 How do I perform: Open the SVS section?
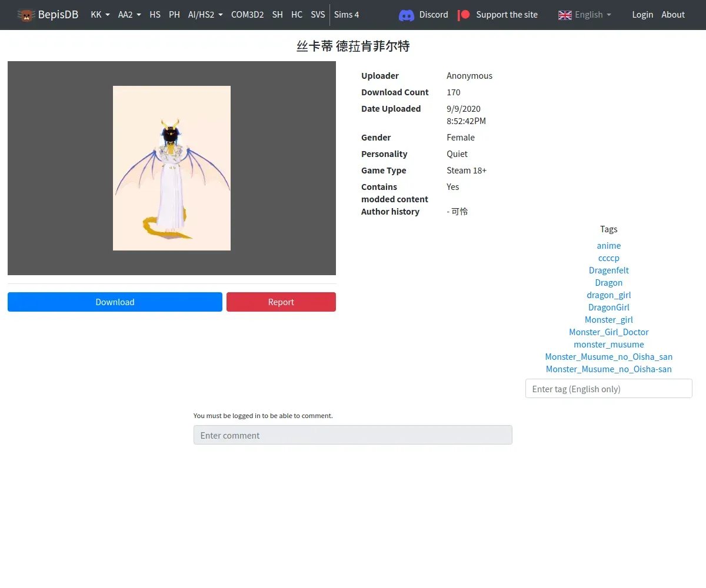coord(318,15)
